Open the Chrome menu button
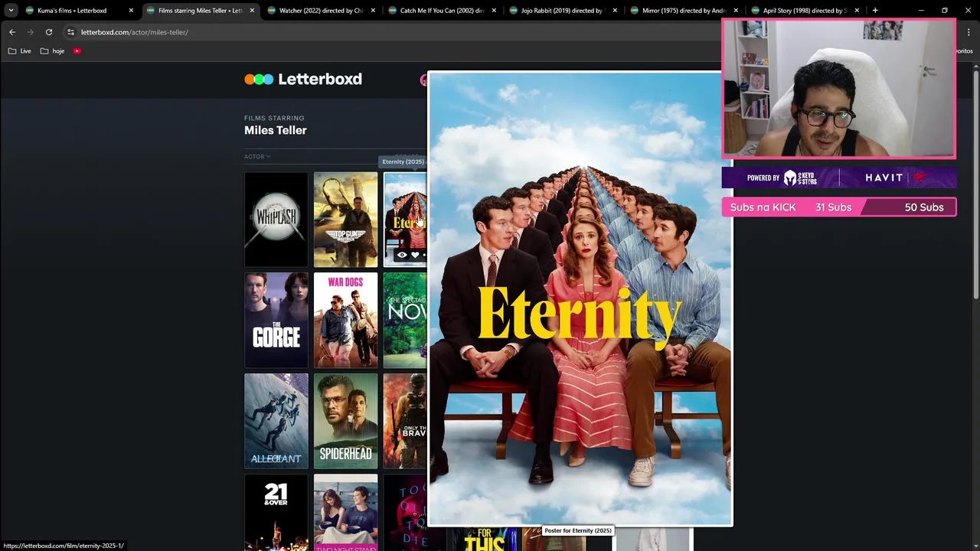 pyautogui.click(x=969, y=32)
